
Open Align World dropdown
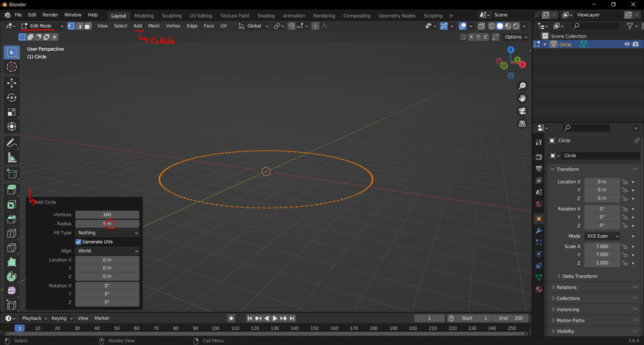point(107,251)
